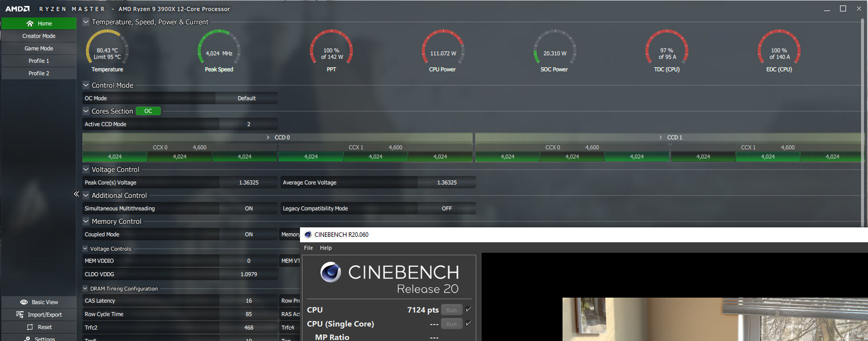Click the Basic View button label
The width and height of the screenshot is (868, 341).
[45, 302]
